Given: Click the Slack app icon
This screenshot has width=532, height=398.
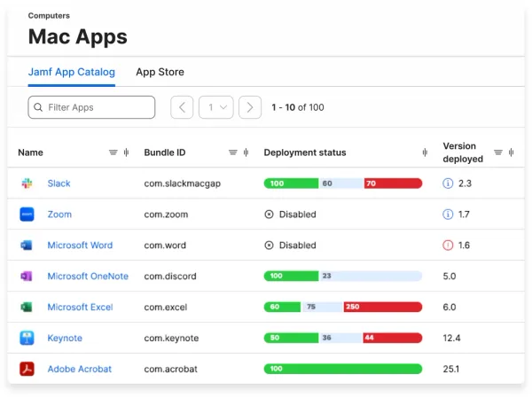Looking at the screenshot, I should point(27,183).
